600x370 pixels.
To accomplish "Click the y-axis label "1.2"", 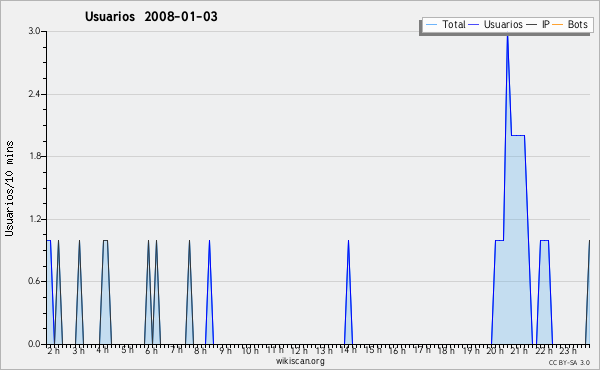I will coord(34,219).
